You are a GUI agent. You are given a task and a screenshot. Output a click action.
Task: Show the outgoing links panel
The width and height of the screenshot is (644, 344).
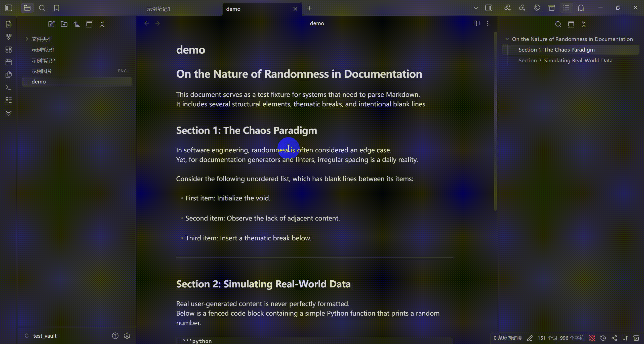[522, 8]
